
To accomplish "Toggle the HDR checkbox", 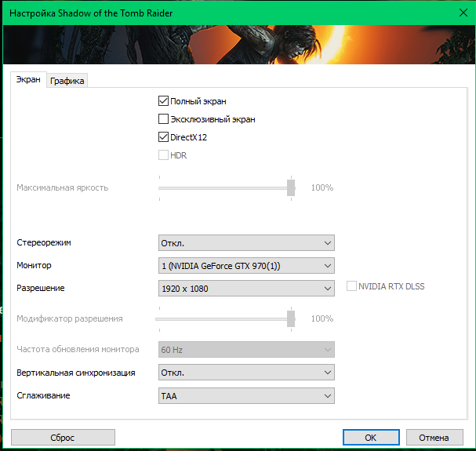I will tap(164, 155).
